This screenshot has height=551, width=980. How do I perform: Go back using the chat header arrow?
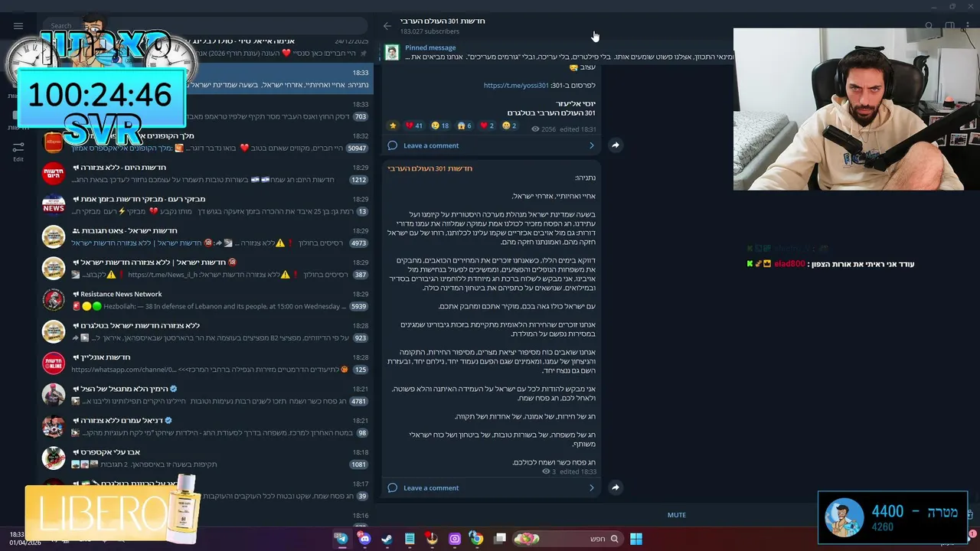[387, 26]
